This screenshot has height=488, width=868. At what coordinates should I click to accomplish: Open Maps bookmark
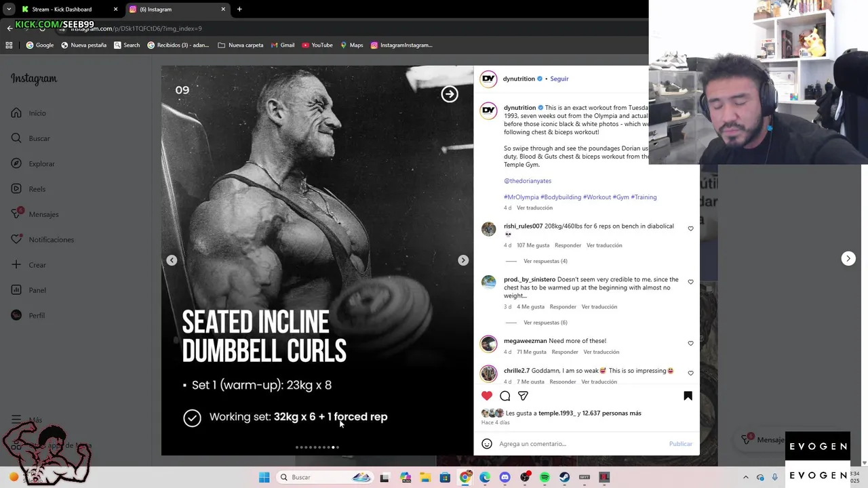tap(351, 45)
